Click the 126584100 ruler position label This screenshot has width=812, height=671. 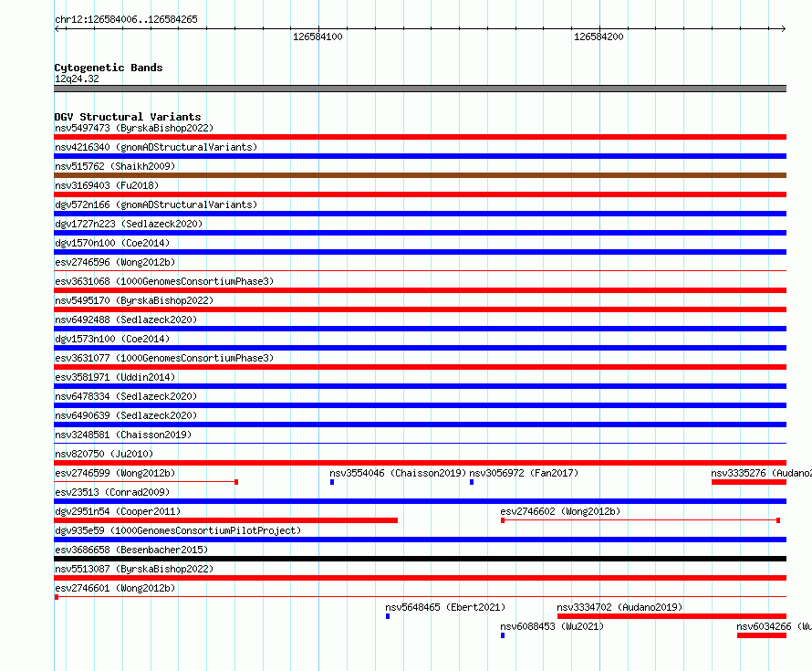(318, 37)
